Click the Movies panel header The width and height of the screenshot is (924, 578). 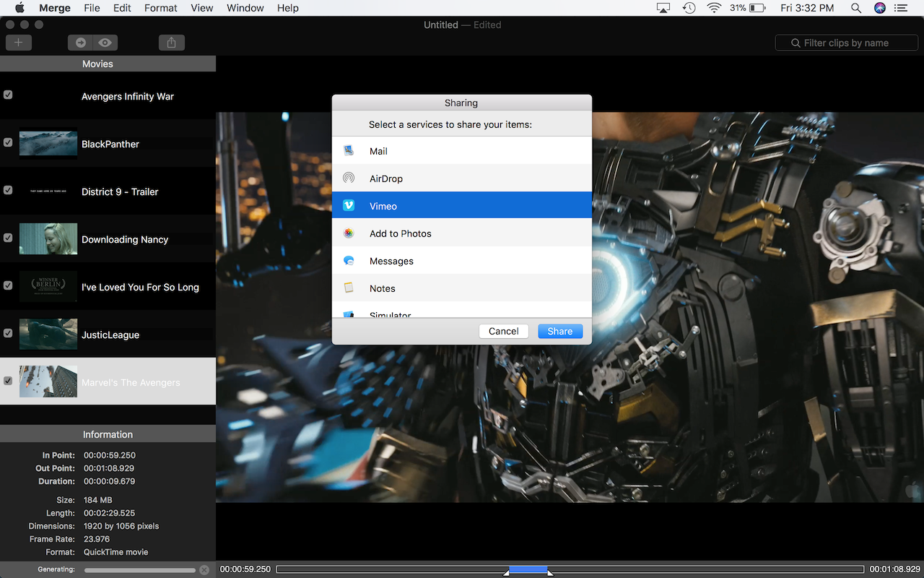[108, 64]
